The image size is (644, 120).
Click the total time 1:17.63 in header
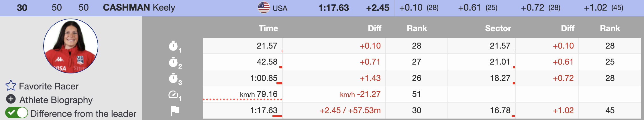coord(334,8)
